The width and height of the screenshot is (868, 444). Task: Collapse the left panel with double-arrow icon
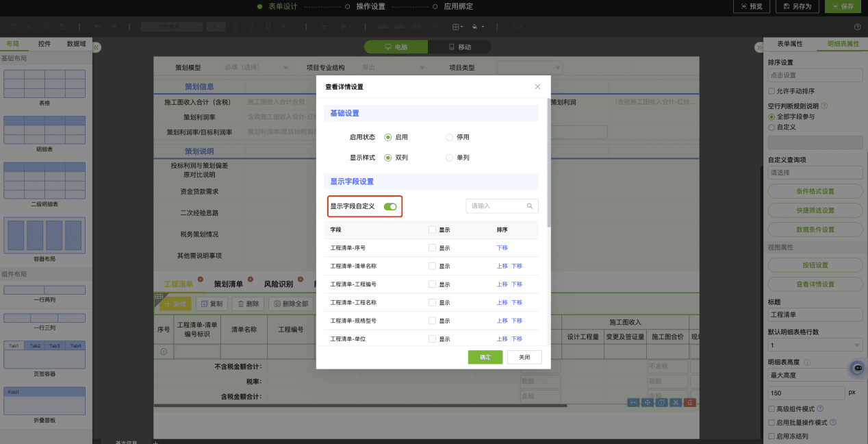pyautogui.click(x=97, y=47)
